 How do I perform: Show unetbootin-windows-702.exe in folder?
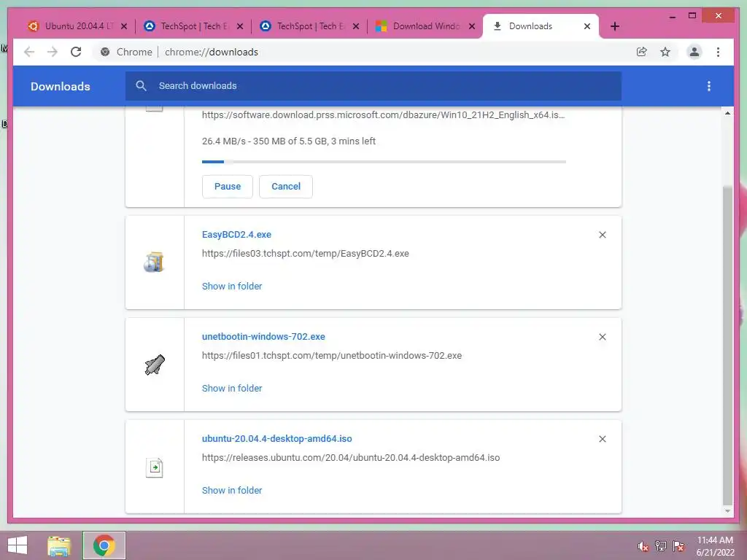[232, 389]
